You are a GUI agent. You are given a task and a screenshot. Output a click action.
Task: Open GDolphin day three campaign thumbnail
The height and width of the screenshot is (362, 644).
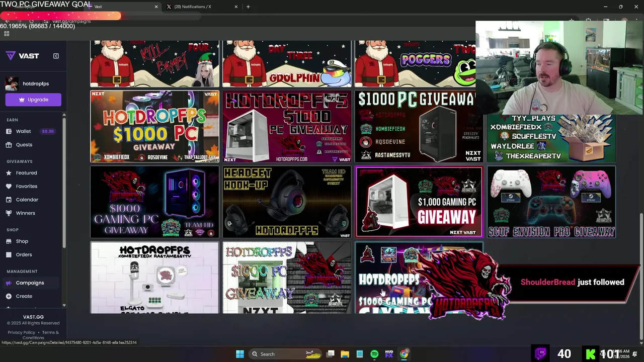tap(287, 63)
